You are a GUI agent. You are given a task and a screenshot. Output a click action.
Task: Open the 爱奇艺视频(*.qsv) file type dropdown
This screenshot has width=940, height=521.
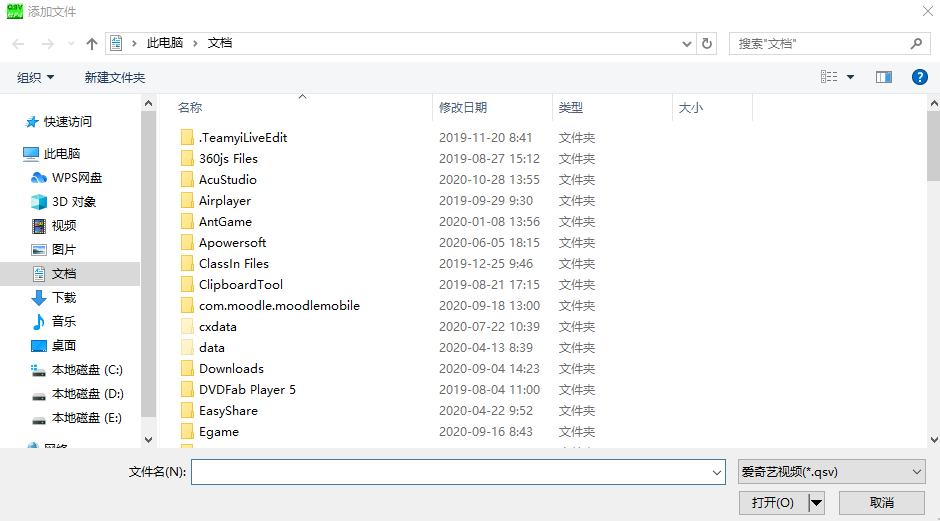coord(831,472)
